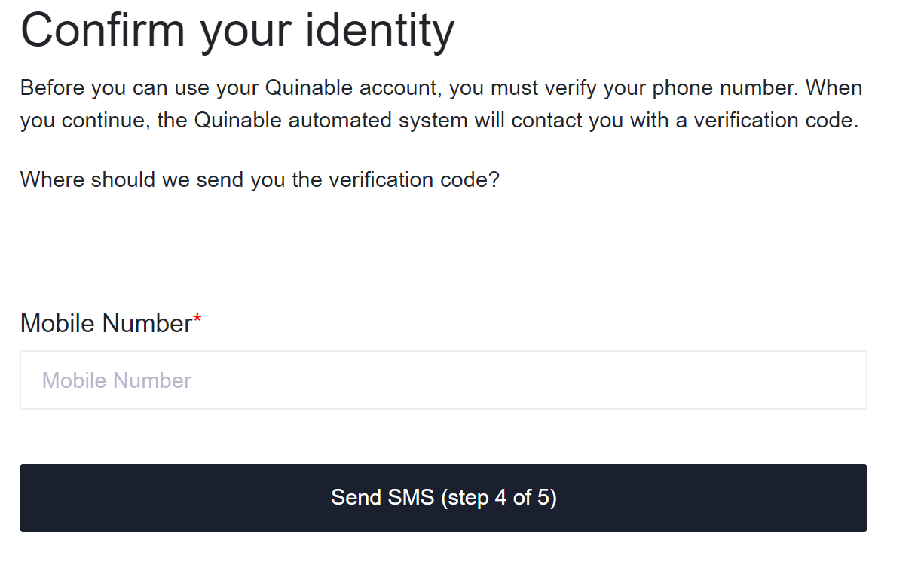Click the word 'identity' in the page title
The height and width of the screenshot is (568, 924).
coord(381,31)
